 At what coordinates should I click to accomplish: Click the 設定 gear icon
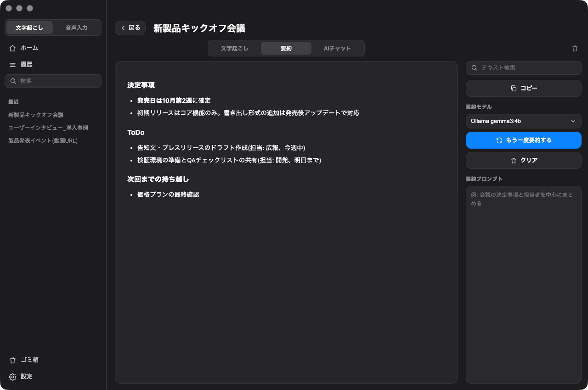(x=12, y=377)
